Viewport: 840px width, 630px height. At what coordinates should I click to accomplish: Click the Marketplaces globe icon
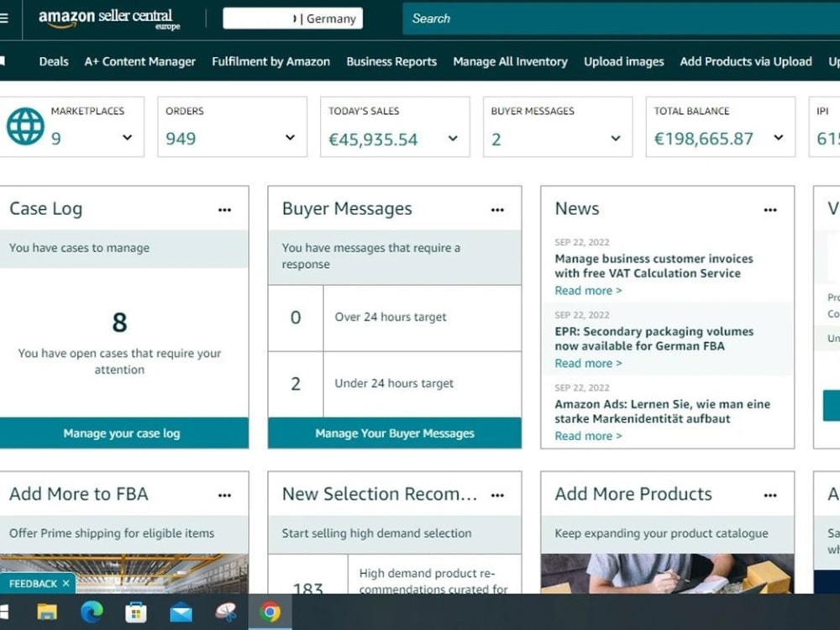[x=25, y=127]
